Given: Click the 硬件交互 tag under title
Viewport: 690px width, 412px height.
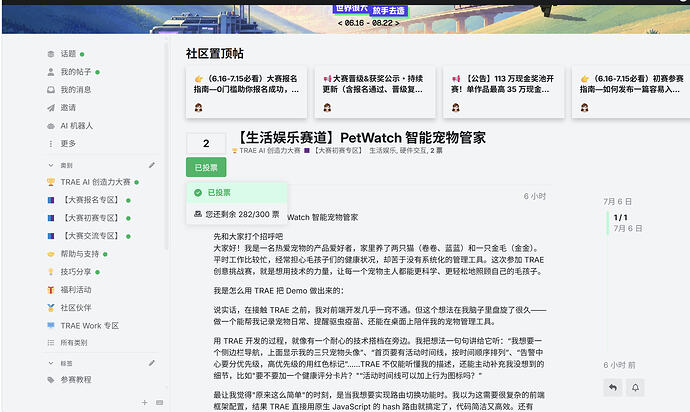Looking at the screenshot, I should tap(413, 151).
